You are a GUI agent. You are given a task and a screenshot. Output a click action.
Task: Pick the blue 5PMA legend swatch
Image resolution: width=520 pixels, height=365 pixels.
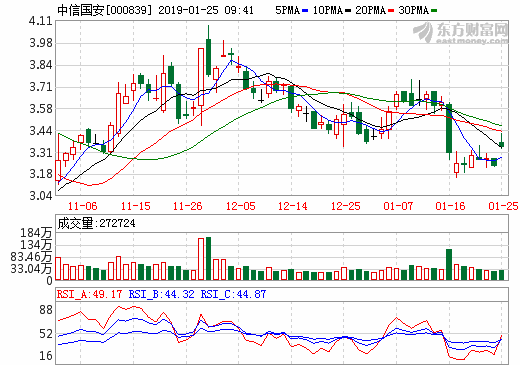pyautogui.click(x=305, y=11)
